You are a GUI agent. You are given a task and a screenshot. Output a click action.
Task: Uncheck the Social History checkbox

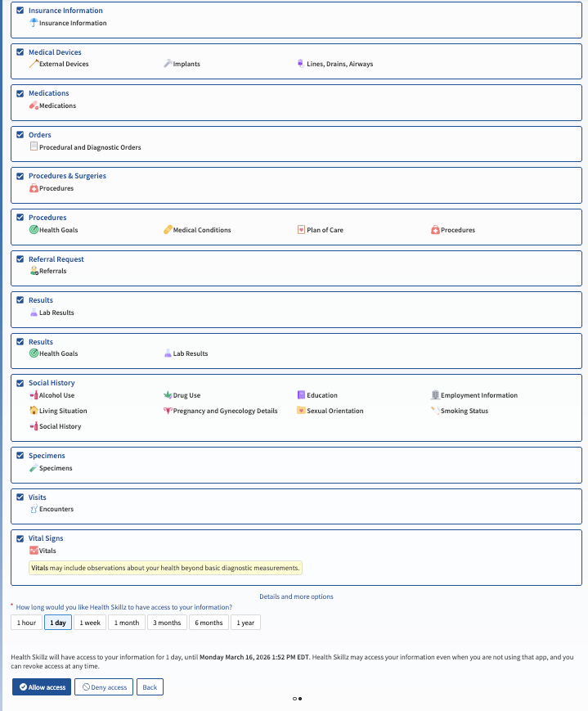20,383
